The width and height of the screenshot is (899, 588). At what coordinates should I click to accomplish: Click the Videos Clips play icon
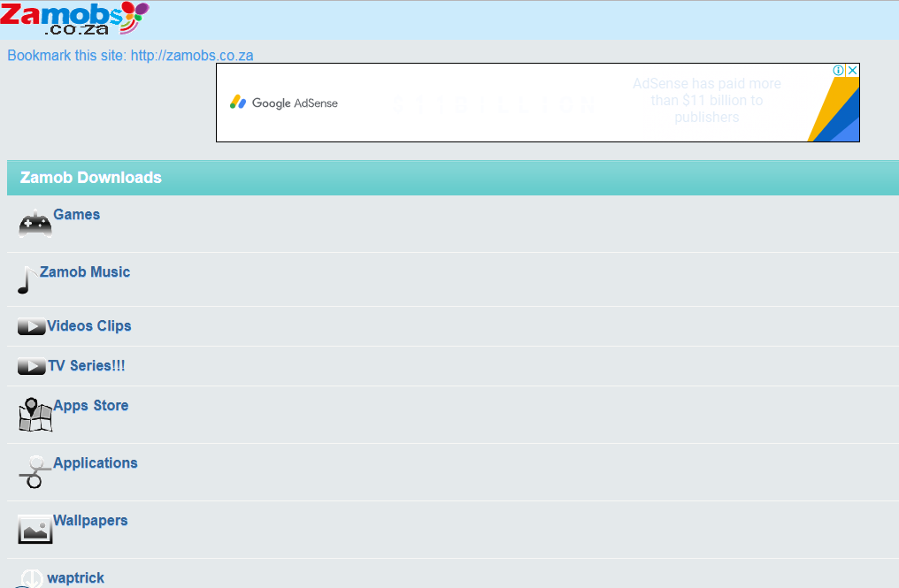[x=31, y=327]
